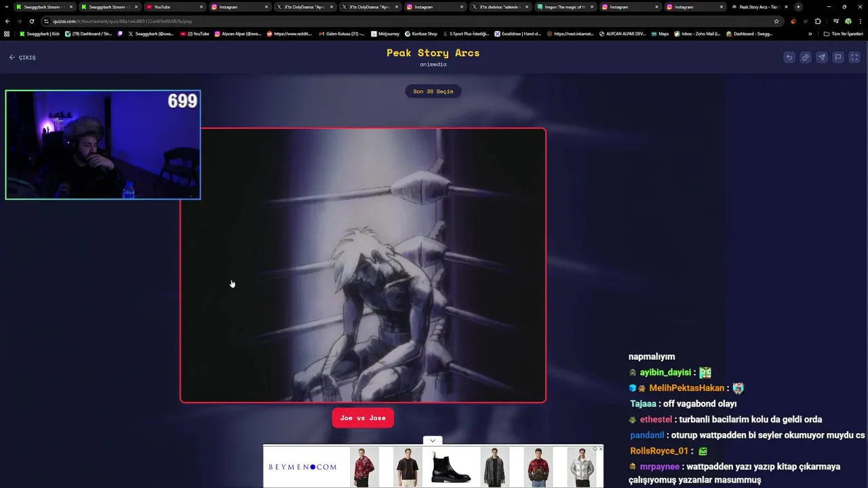Toggle fullscreen mode icon
This screenshot has width=868, height=488.
[x=854, y=58]
